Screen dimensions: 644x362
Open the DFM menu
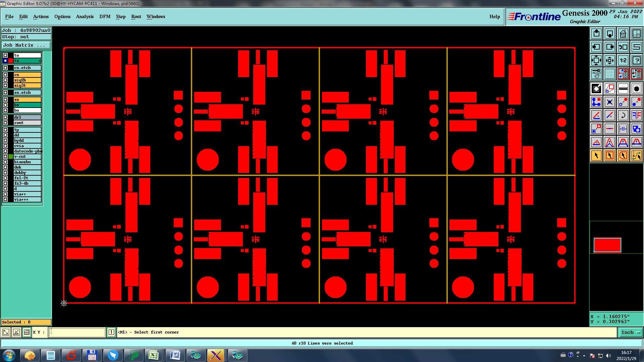[x=105, y=16]
